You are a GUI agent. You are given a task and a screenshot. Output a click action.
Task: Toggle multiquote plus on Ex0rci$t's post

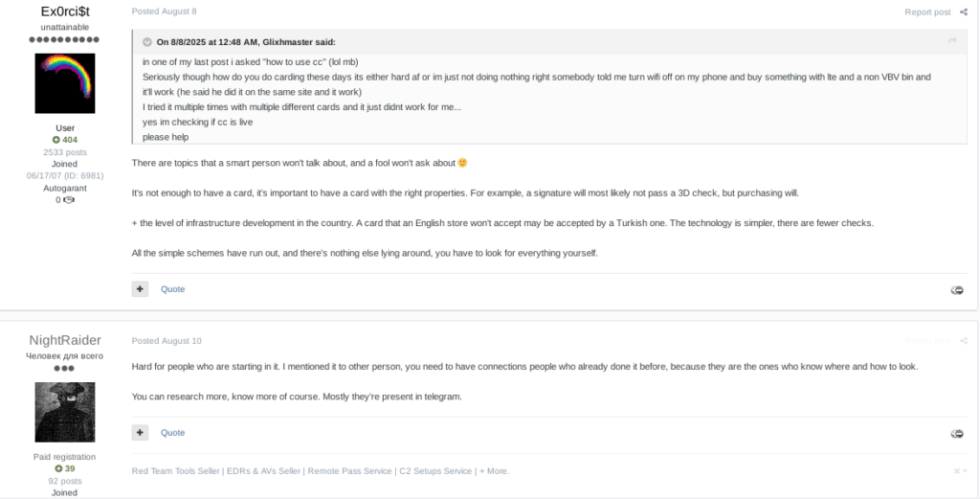140,289
